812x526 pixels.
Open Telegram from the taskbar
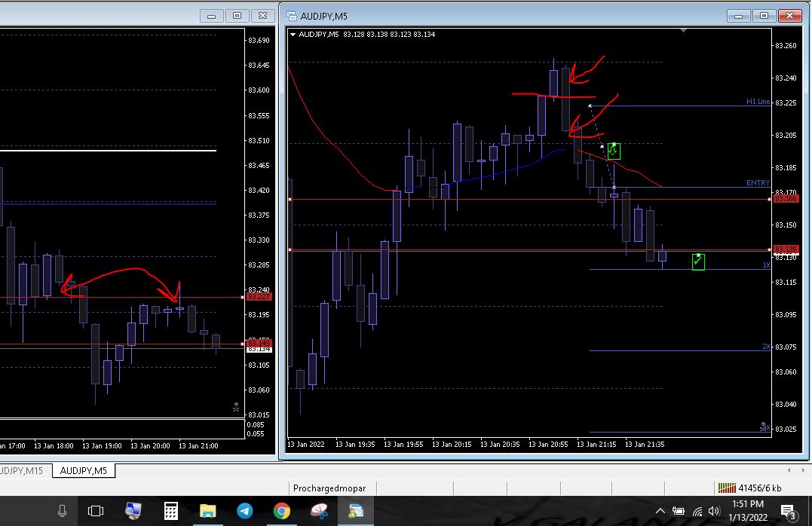tap(245, 511)
